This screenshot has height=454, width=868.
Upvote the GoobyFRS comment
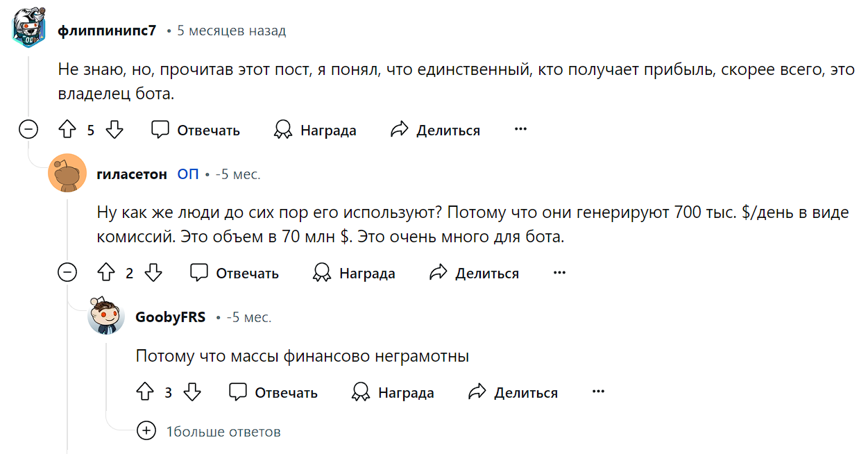click(x=145, y=392)
